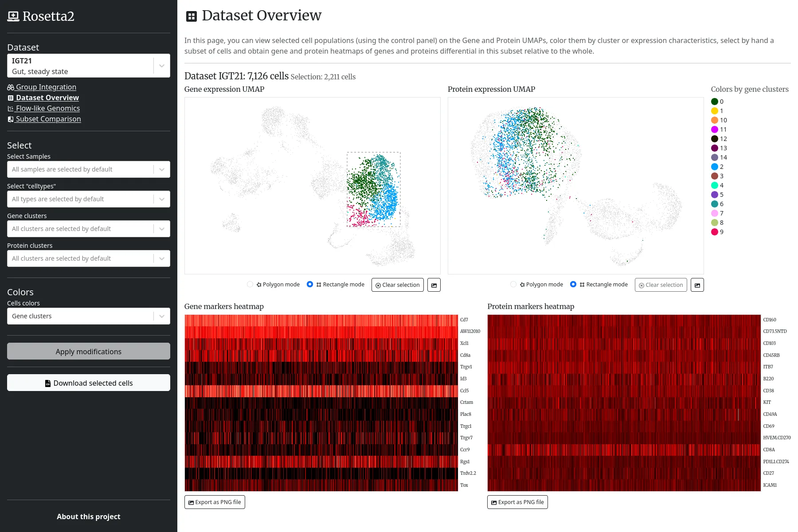Viewport: 798px width, 532px height.
Task: Click the Rosetta2 logo icon
Action: point(13,16)
